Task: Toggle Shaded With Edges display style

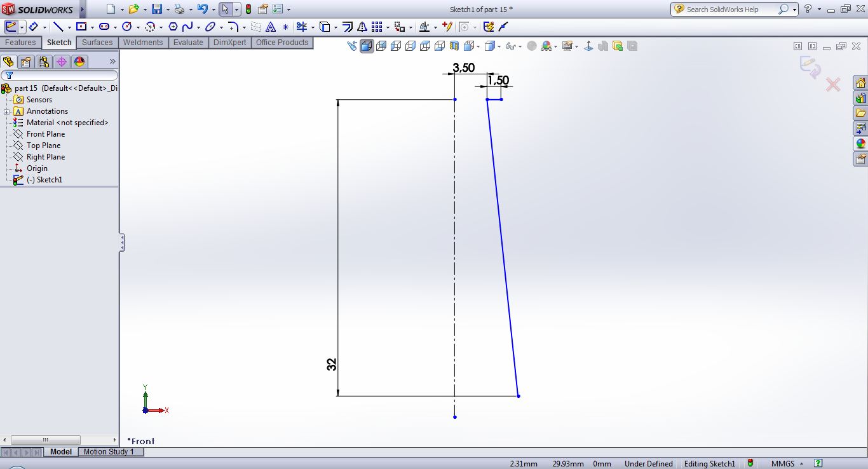Action: coord(367,46)
